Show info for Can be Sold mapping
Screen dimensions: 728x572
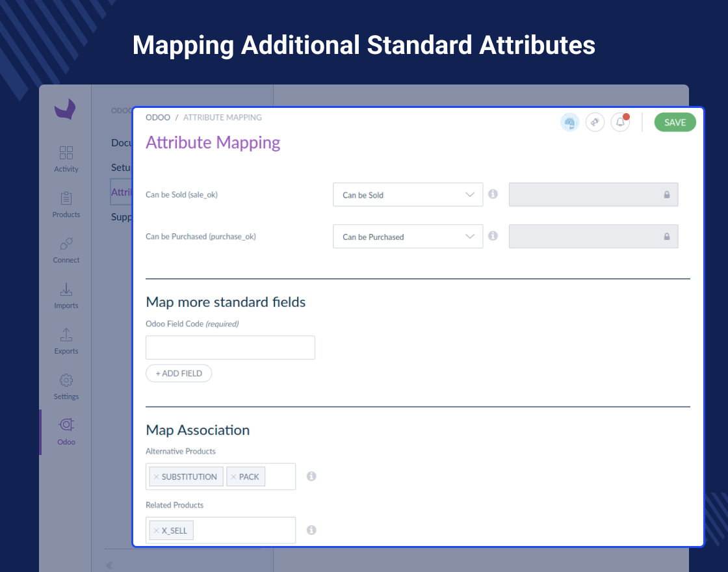tap(493, 194)
